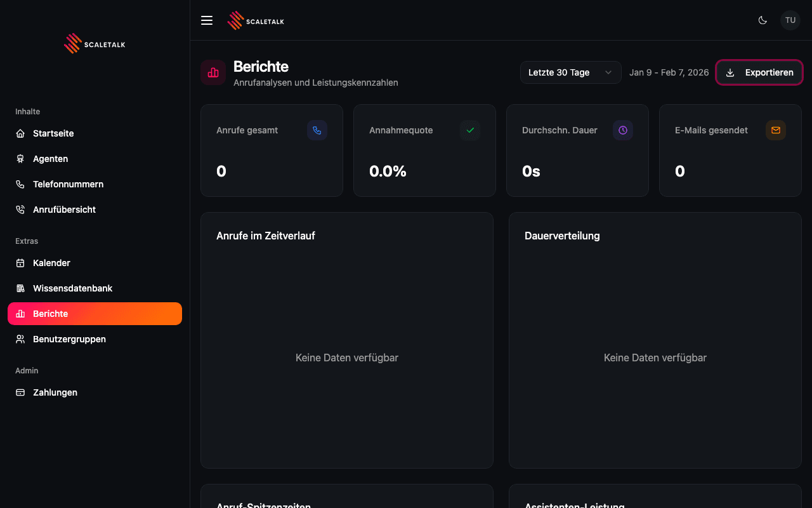This screenshot has width=812, height=508.
Task: Click the calendar icon beside Kalender
Action: (20, 263)
